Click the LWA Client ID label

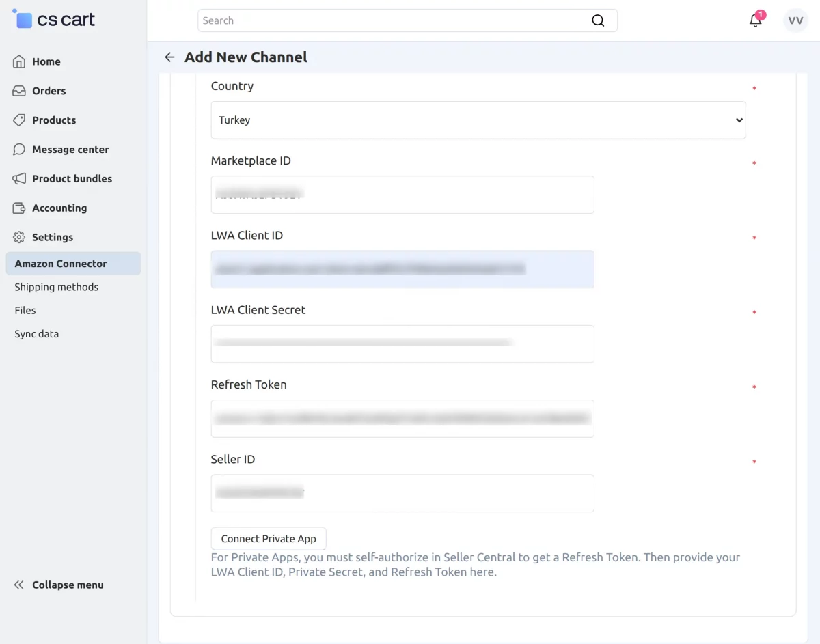coord(247,235)
